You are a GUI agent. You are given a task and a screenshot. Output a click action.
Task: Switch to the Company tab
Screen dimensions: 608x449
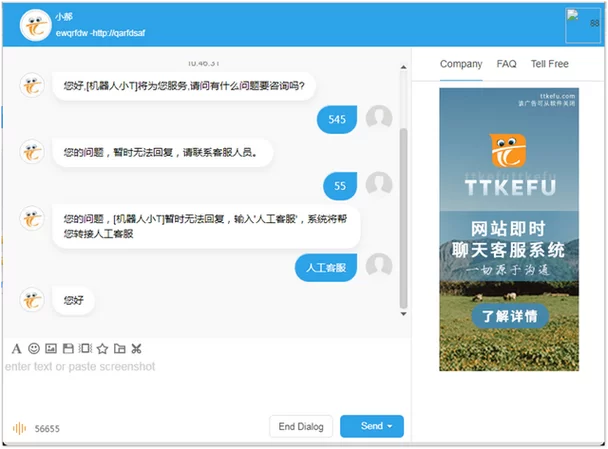461,64
